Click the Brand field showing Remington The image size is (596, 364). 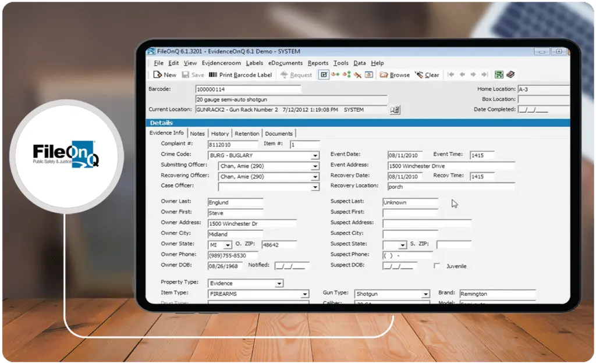pyautogui.click(x=497, y=294)
